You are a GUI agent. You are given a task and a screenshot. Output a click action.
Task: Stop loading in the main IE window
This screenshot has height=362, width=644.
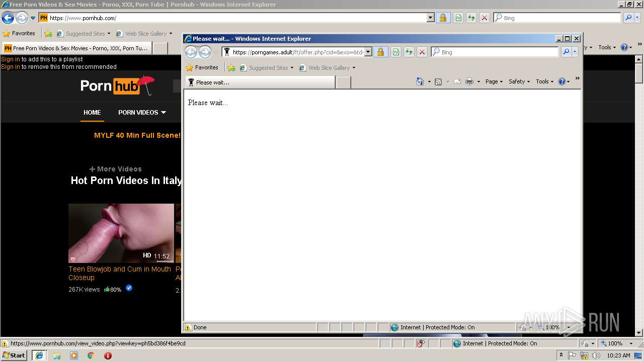(484, 18)
